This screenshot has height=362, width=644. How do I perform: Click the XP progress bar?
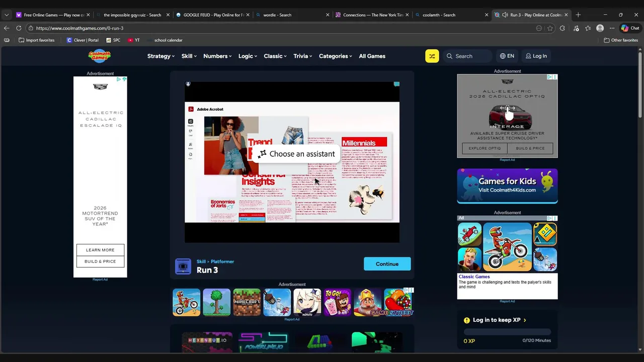[x=507, y=332]
